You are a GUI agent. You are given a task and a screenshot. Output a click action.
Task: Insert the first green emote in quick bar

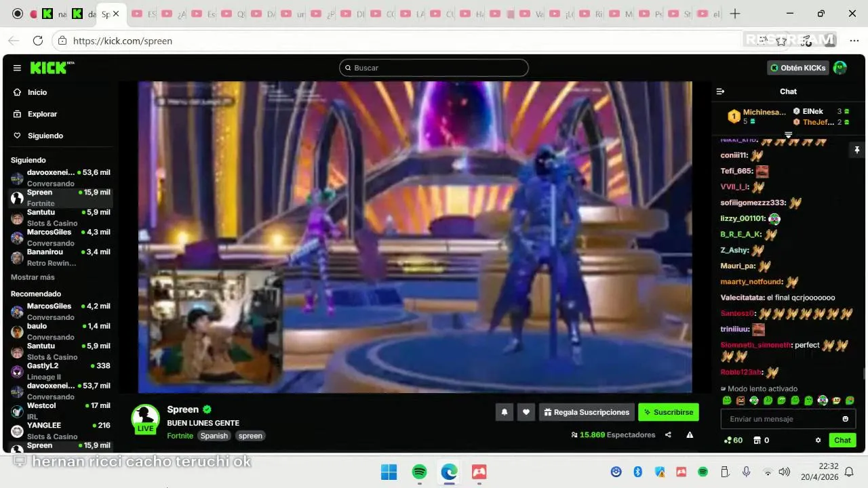(x=727, y=401)
